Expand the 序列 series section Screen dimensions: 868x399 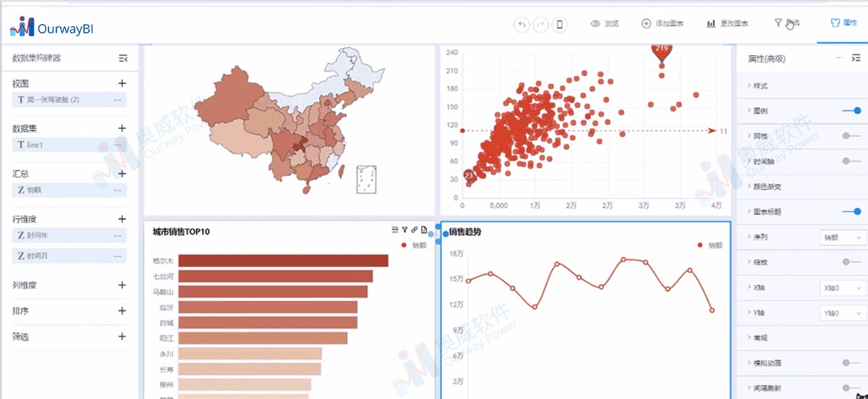[x=757, y=237]
